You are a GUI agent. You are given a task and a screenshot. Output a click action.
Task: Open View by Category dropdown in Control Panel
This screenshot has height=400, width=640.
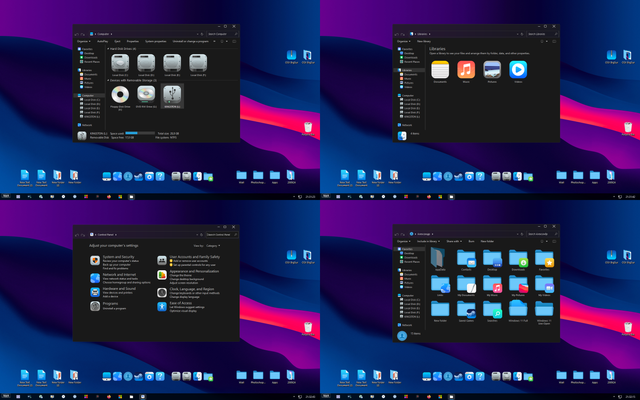pos(212,245)
